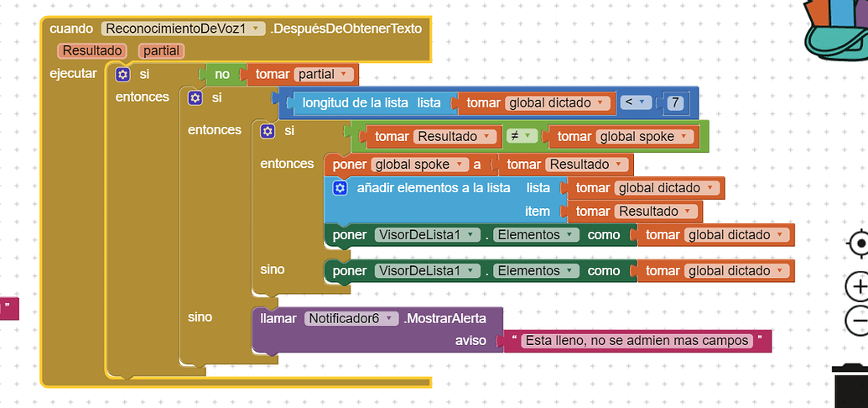The image size is (868, 408).
Task: Select the Resultado event parameter
Action: click(x=92, y=50)
